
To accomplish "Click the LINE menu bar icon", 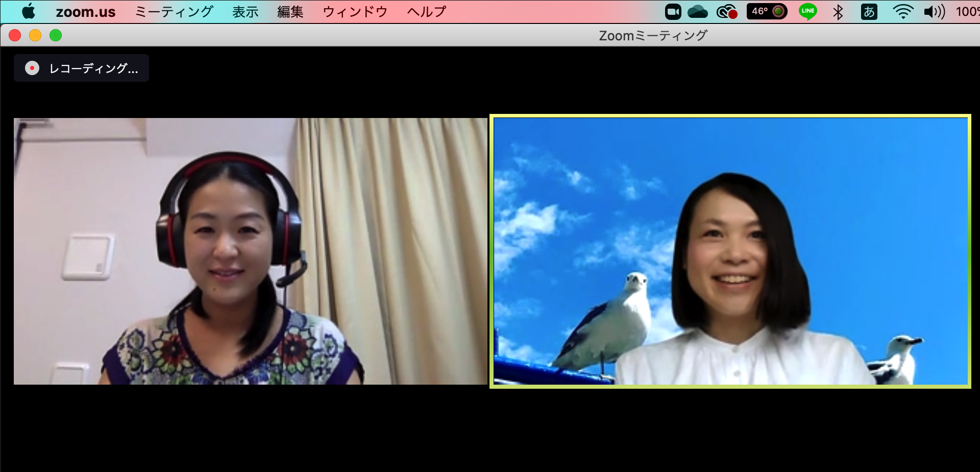I will pyautogui.click(x=808, y=11).
